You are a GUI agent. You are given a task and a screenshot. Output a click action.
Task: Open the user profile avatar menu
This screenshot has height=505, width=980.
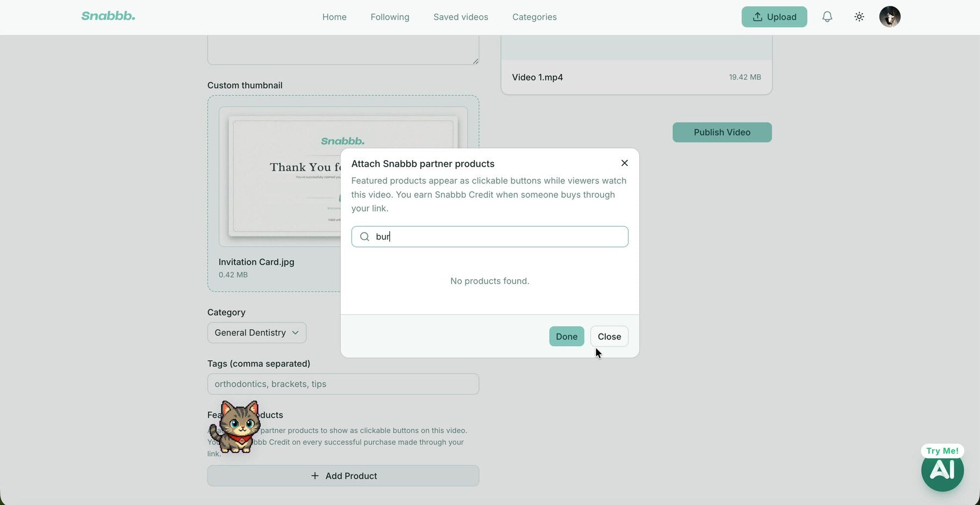(x=890, y=17)
